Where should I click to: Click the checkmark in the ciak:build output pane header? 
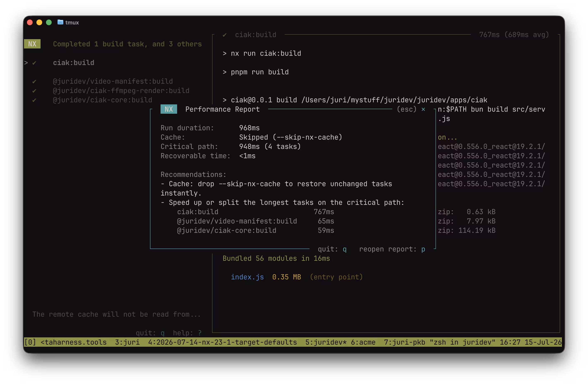coord(224,35)
